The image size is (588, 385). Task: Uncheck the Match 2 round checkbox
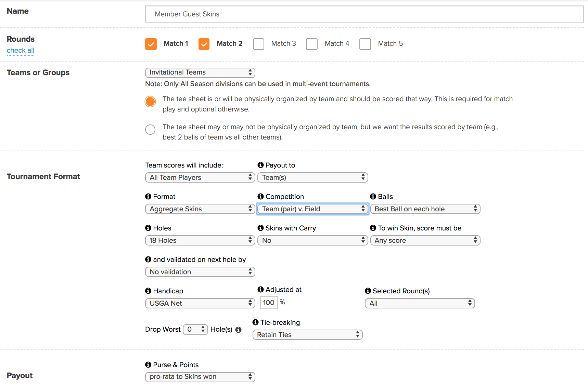[x=204, y=44]
